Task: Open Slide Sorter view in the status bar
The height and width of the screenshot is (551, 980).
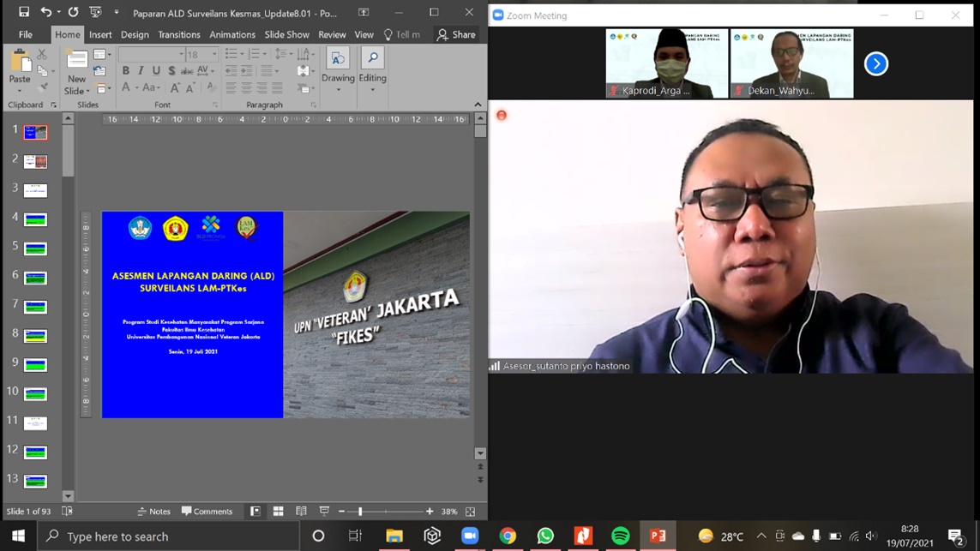Action: pos(278,512)
